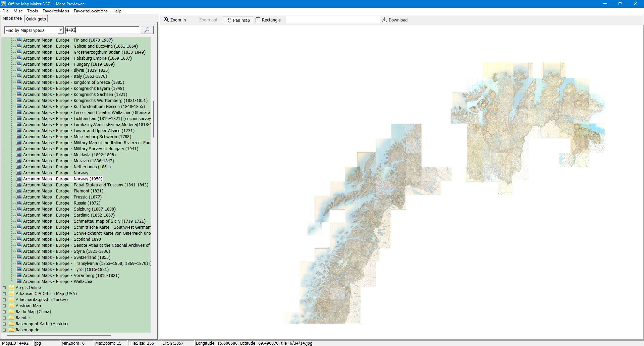This screenshot has width=644, height=346.
Task: Click the Zoom in magnifier icon
Action: tap(166, 20)
